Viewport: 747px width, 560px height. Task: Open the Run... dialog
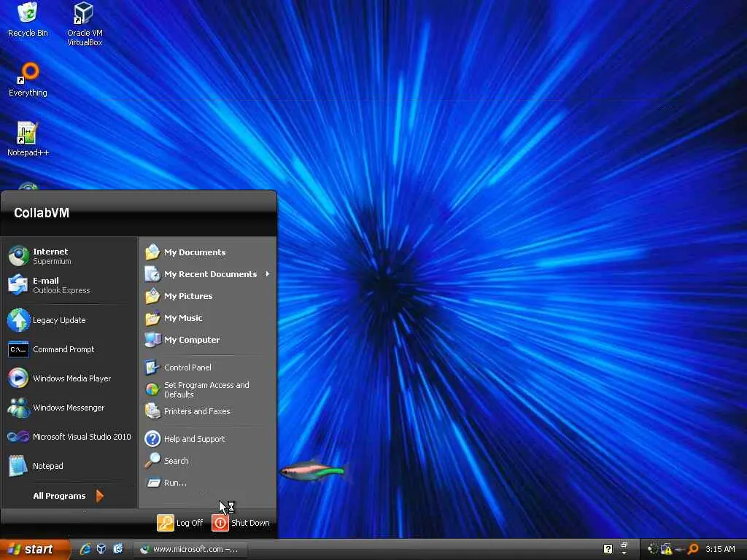click(x=208, y=483)
